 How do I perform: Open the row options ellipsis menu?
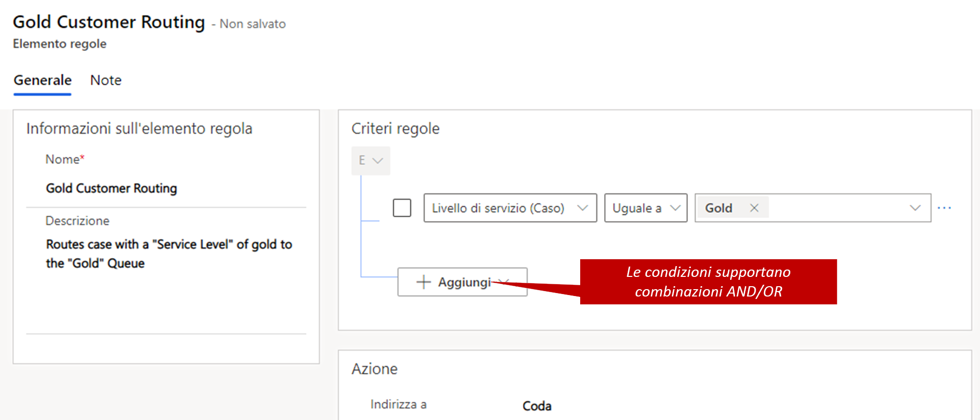(944, 208)
